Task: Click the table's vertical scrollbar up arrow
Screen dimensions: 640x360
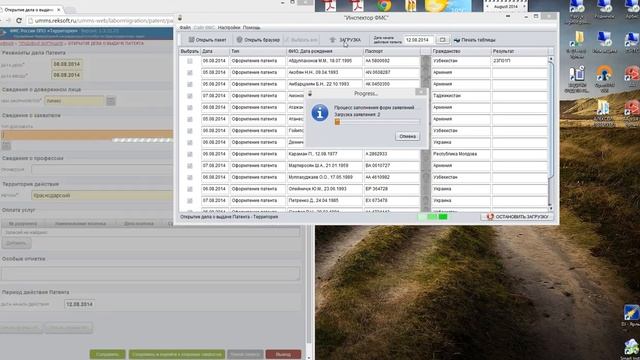Action: (x=550, y=59)
